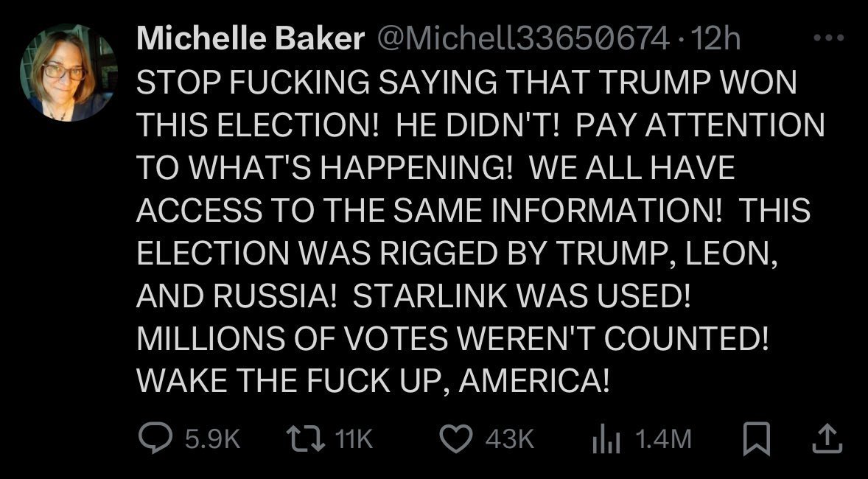Click the 43K likes count
This screenshot has width=868, height=479.
tap(508, 440)
